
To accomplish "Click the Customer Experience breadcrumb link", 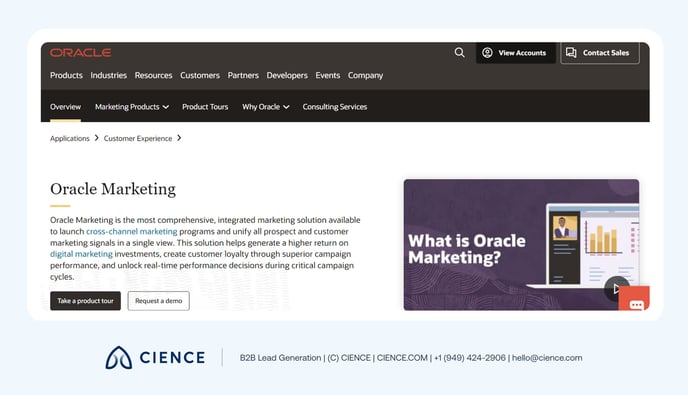I will tap(138, 138).
